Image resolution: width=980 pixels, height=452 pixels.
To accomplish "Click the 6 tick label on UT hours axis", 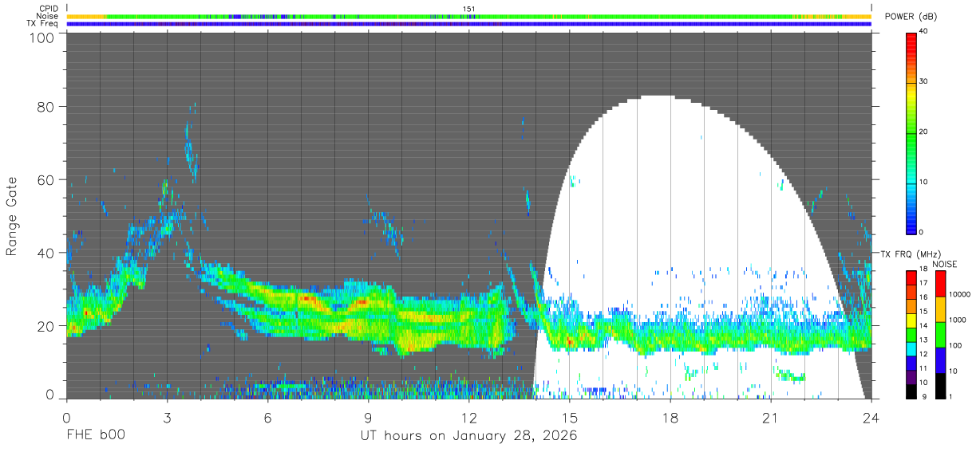I will click(x=267, y=418).
